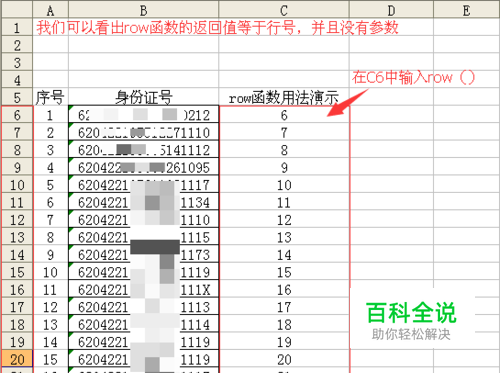Viewport: 500px width, 373px height.
Task: Click the select-all corner box
Action: tap(17, 10)
